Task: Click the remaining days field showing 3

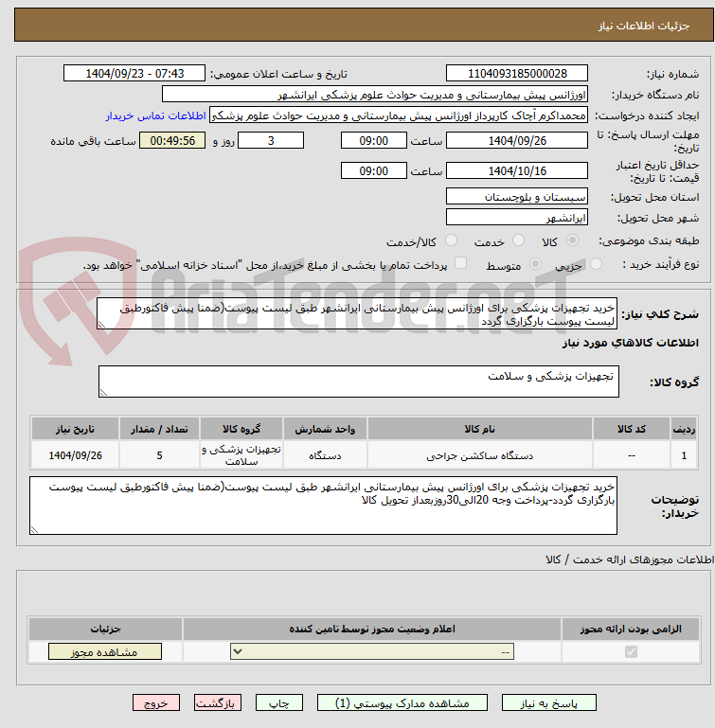Action: point(271,141)
